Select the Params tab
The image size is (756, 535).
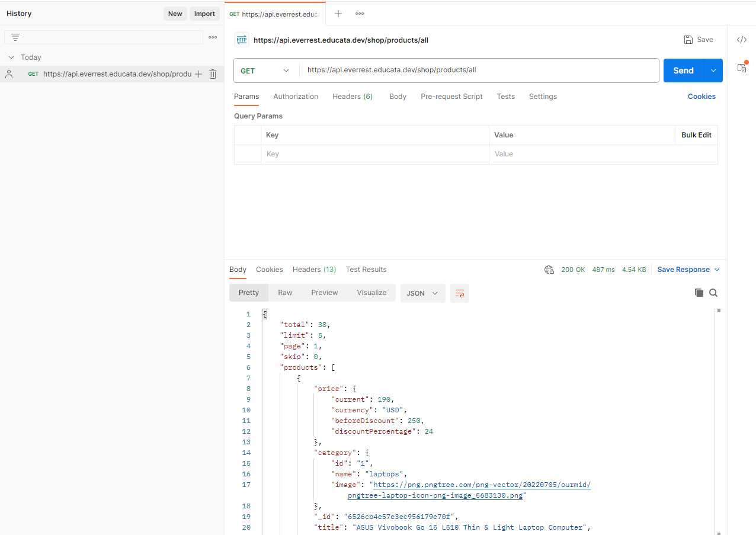(246, 97)
